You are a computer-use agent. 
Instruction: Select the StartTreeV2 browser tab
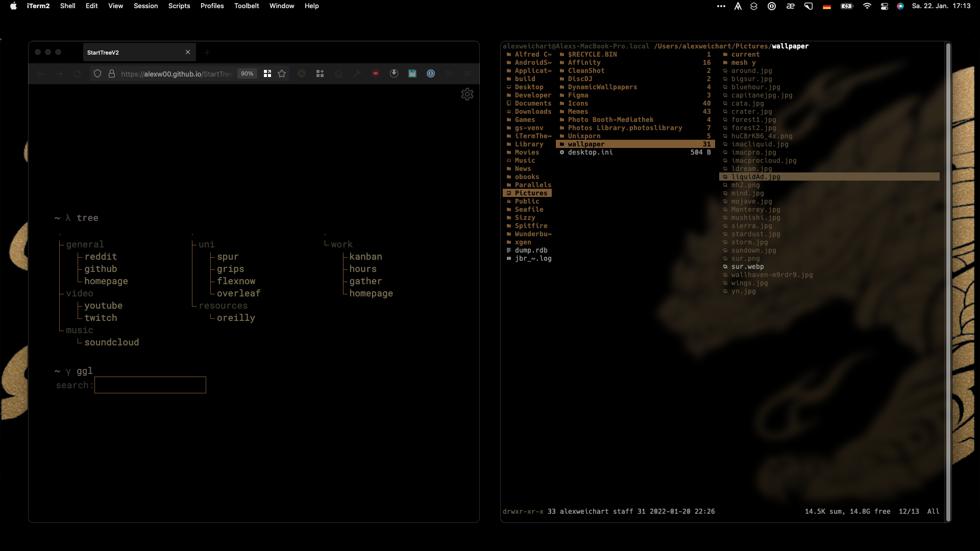pos(133,52)
